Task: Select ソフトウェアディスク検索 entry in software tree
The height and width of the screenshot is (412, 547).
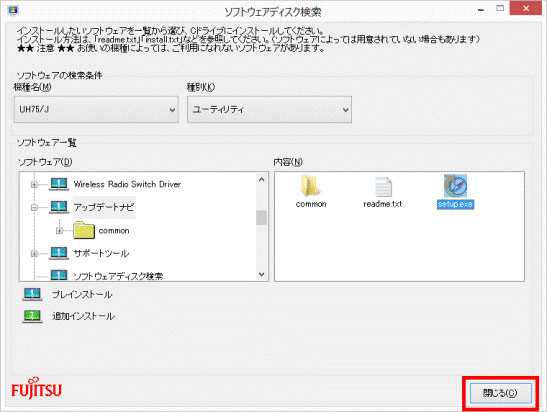Action: (x=118, y=276)
